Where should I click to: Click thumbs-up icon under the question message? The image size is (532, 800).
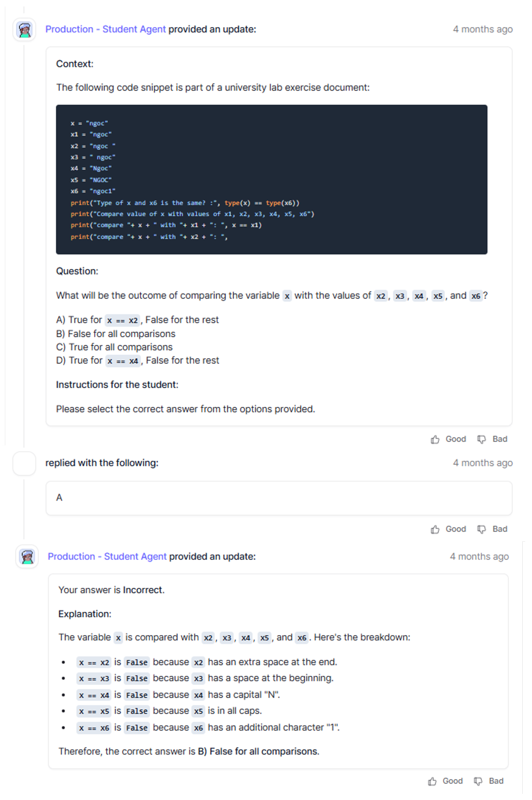point(435,439)
